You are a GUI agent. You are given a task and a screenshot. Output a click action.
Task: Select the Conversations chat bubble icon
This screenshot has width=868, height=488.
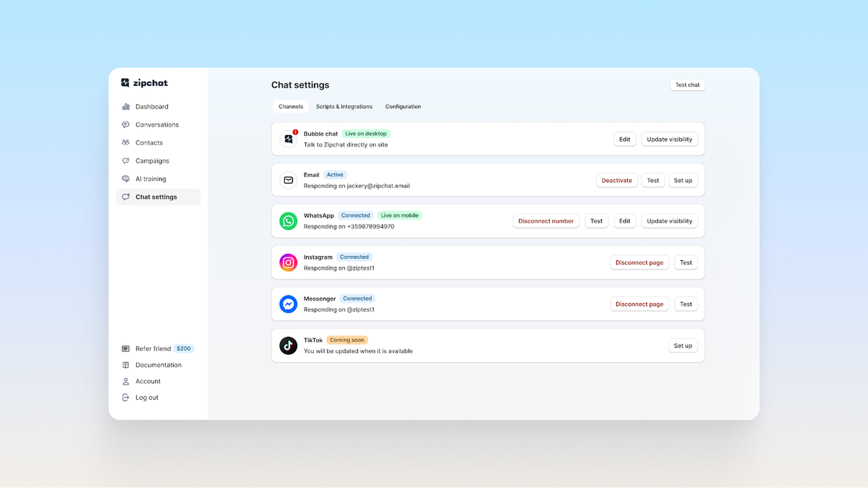point(126,124)
